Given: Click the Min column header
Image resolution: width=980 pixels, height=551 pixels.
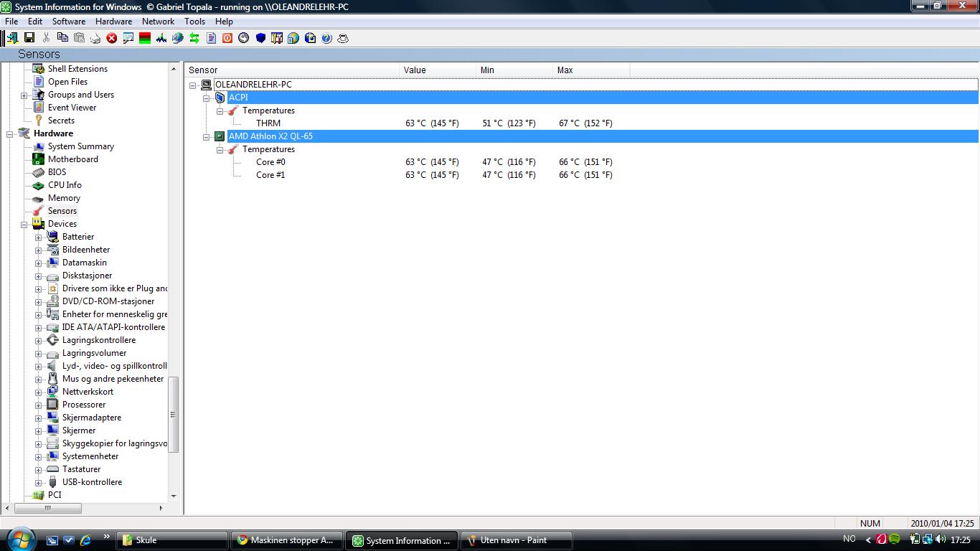Looking at the screenshot, I should click(514, 70).
